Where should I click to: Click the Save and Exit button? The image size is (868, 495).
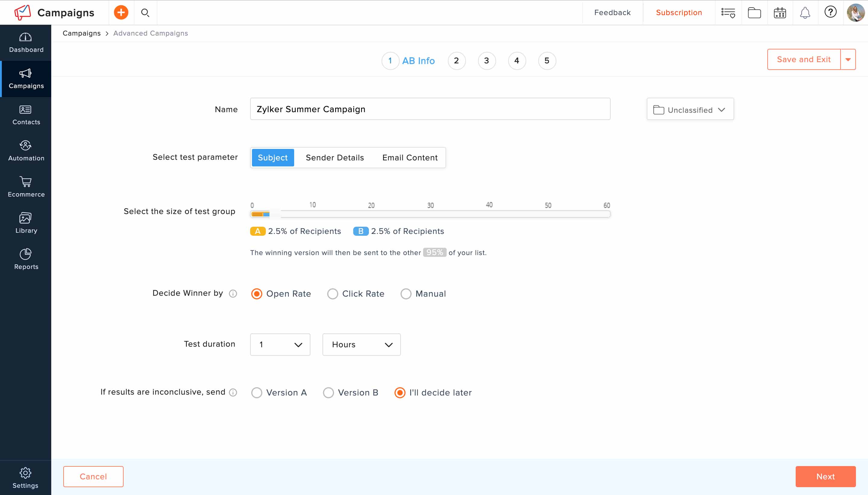click(804, 59)
